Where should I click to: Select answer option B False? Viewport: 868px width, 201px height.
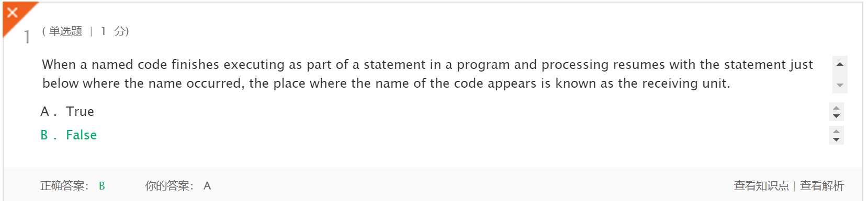click(x=69, y=135)
